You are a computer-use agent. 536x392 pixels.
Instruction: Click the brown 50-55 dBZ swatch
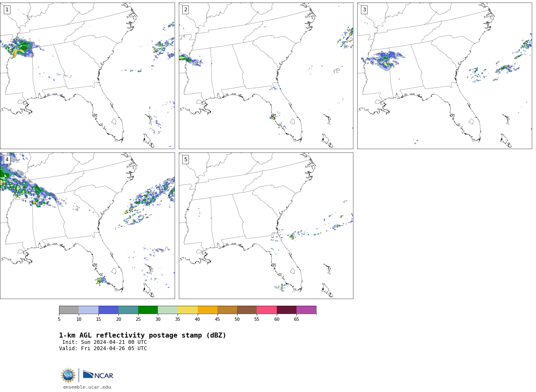pyautogui.click(x=247, y=310)
